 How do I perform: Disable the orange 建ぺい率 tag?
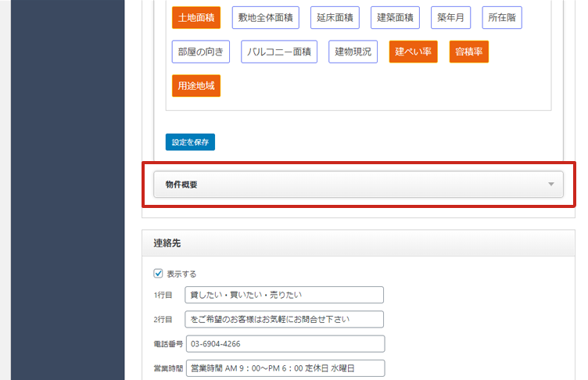tap(414, 52)
